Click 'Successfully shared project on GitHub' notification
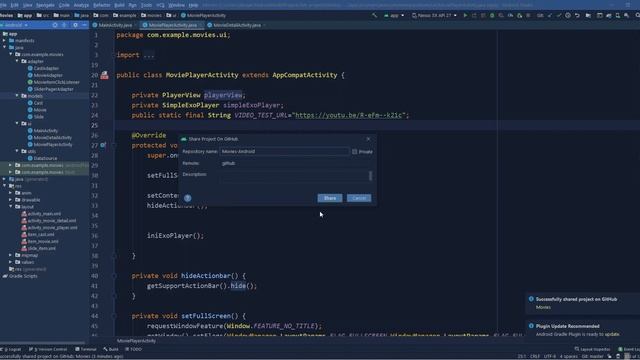The image size is (640, 360). 576,299
